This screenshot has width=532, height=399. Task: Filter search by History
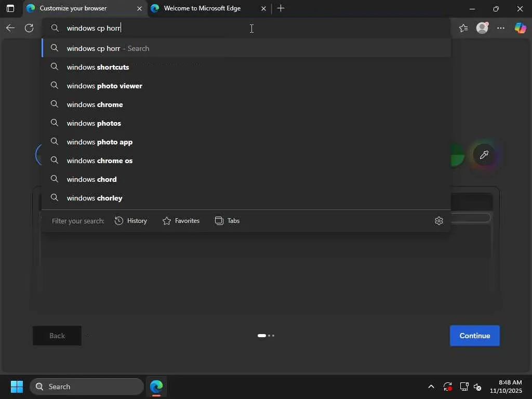(130, 220)
